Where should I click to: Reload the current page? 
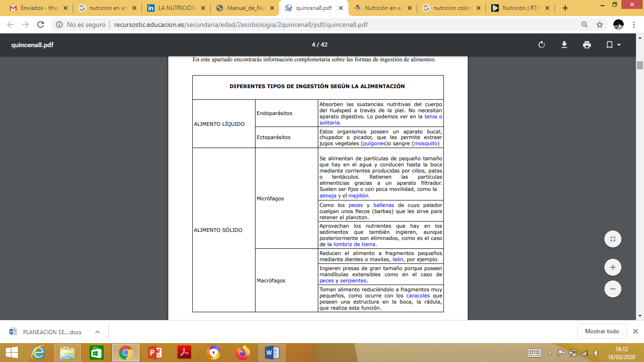point(41,25)
